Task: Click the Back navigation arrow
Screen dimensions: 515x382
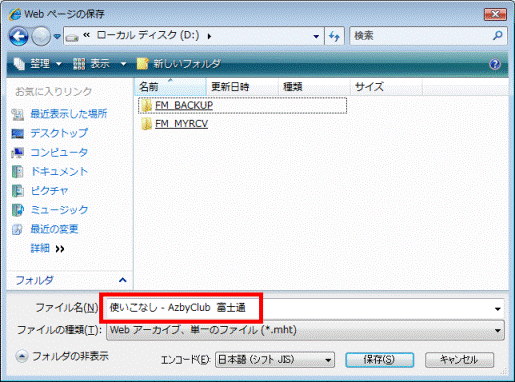Action: click(19, 36)
